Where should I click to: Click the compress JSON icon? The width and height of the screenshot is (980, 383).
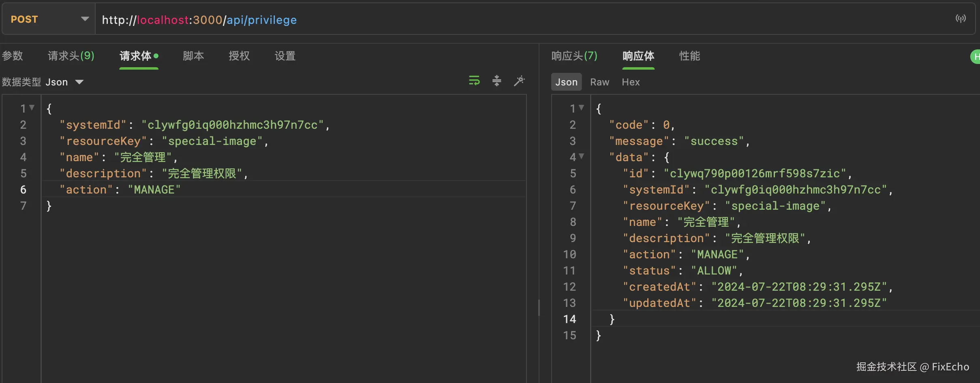[496, 81]
